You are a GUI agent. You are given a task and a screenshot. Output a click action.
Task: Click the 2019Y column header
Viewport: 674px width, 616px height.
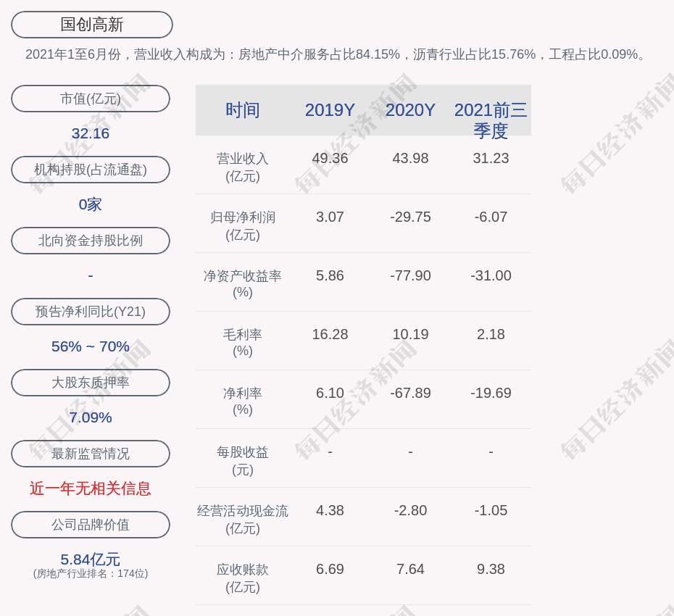330,110
